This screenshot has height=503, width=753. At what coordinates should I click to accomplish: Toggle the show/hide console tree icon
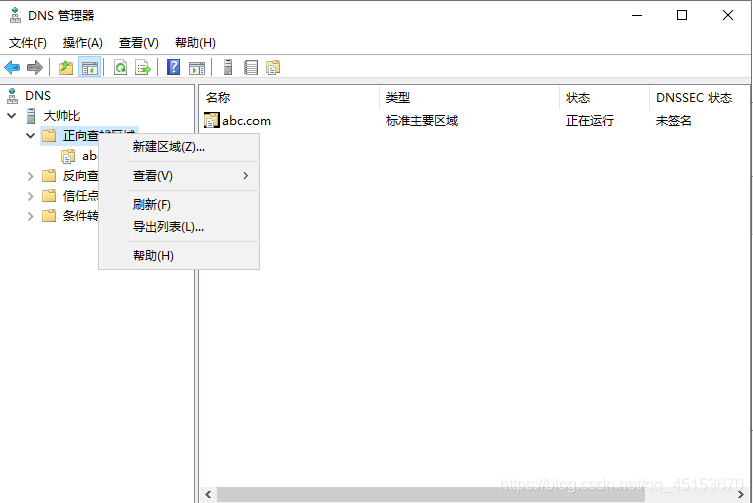90,67
